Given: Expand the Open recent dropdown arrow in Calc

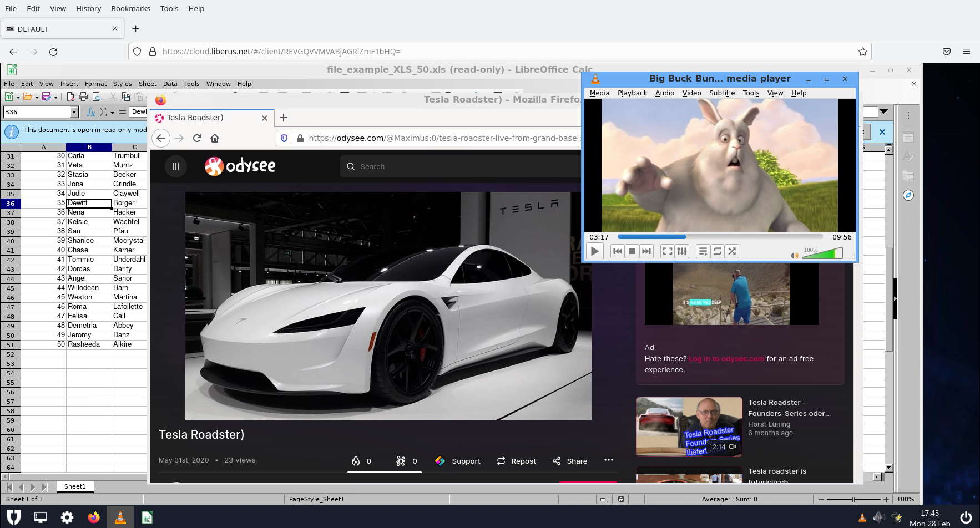Looking at the screenshot, I should pos(37,97).
